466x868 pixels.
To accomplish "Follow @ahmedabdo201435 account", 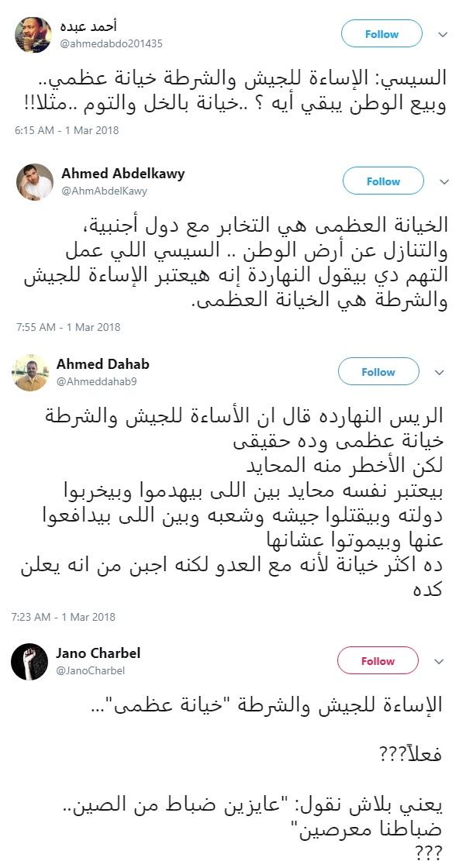I will tap(382, 34).
